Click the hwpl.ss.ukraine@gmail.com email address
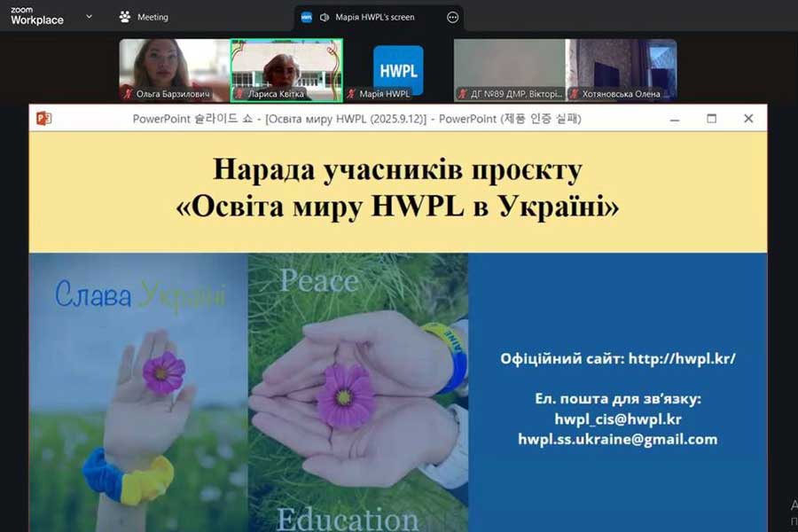798x532 pixels. [618, 440]
